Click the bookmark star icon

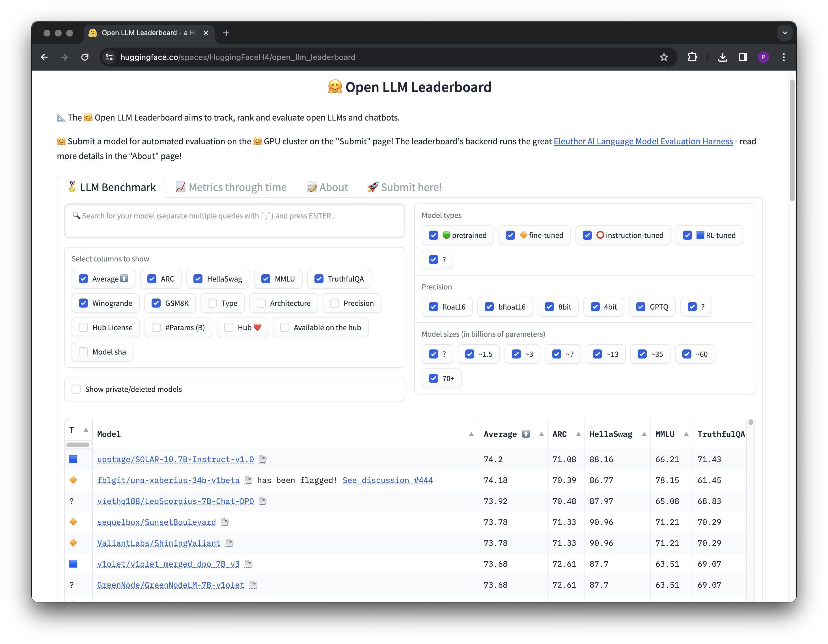[x=663, y=57]
